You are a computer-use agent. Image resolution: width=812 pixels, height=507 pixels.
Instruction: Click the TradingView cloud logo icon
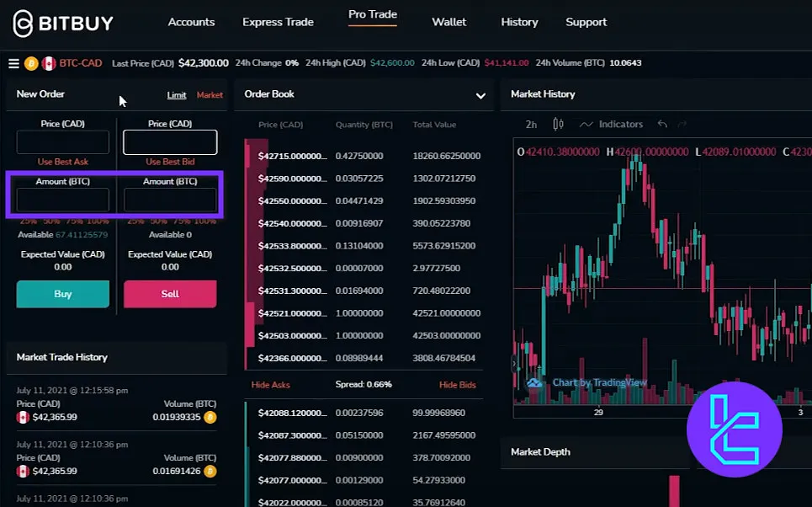point(534,383)
